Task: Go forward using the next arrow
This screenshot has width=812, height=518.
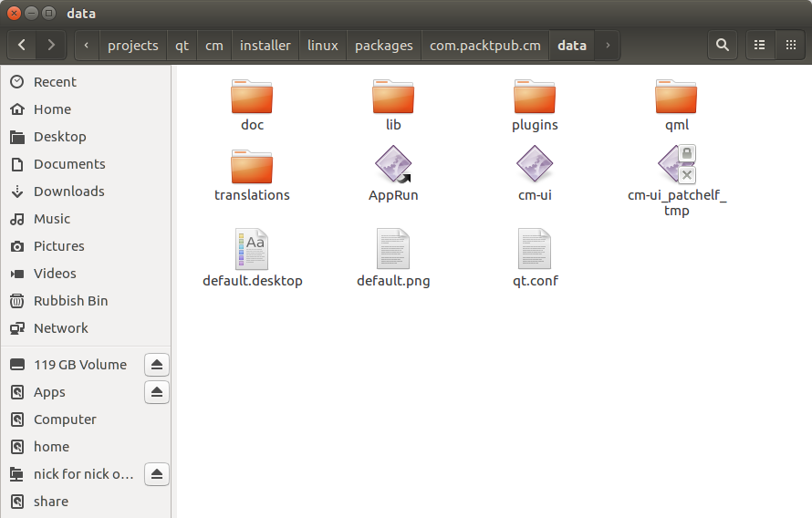Action: 51,45
